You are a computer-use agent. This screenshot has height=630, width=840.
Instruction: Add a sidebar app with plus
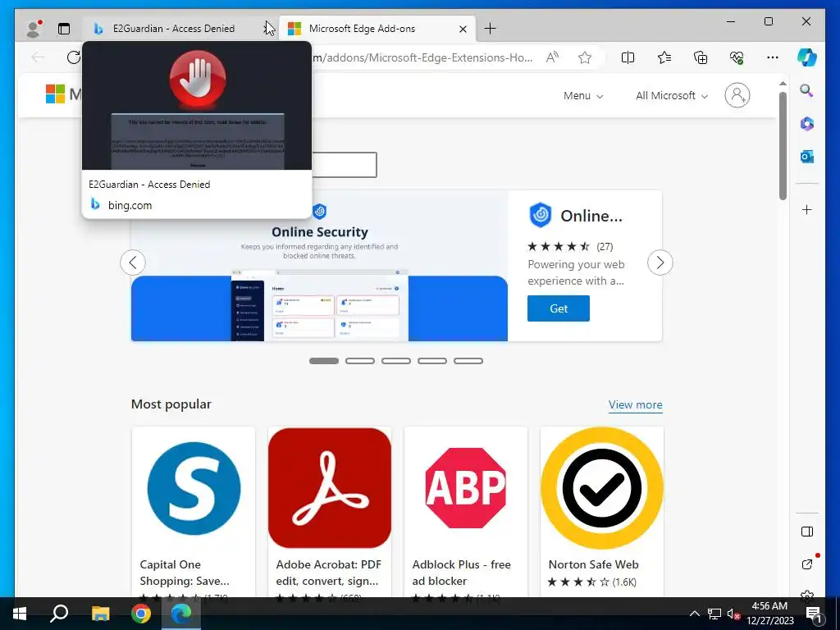point(807,209)
